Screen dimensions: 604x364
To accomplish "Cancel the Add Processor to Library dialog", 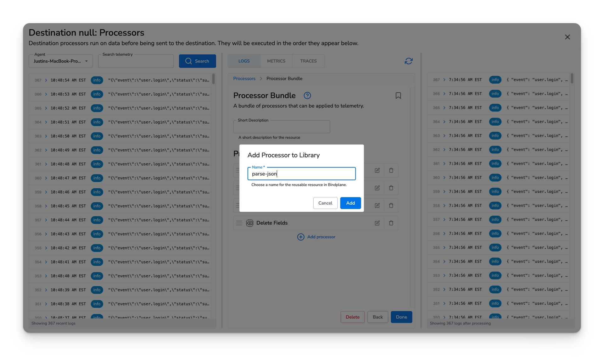I will pos(325,203).
